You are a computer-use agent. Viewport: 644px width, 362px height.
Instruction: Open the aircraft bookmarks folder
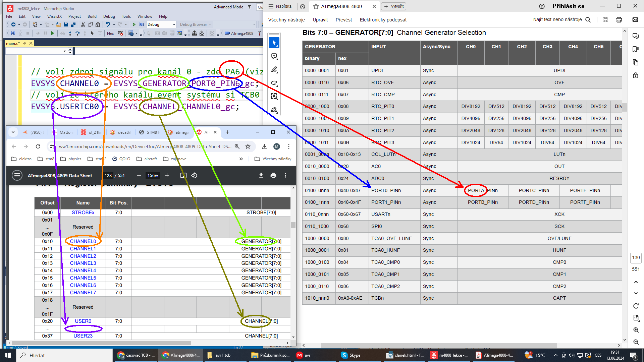tap(147, 159)
